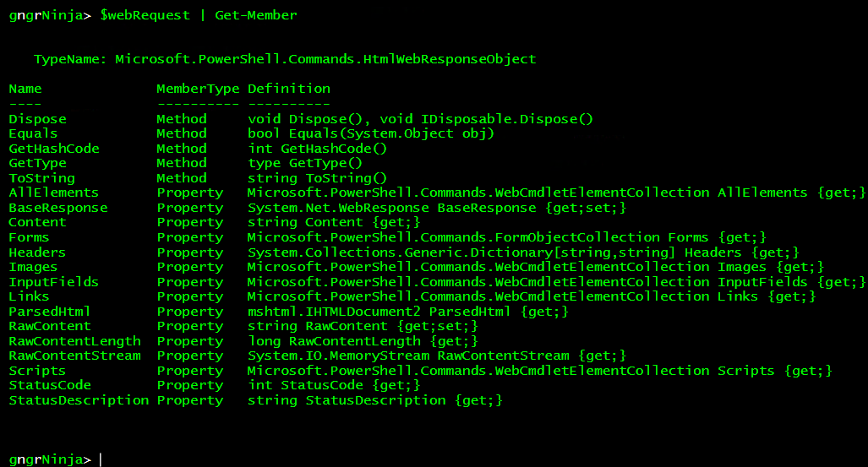Click the RawContentLength property name
This screenshot has height=467, width=868.
tap(75, 341)
